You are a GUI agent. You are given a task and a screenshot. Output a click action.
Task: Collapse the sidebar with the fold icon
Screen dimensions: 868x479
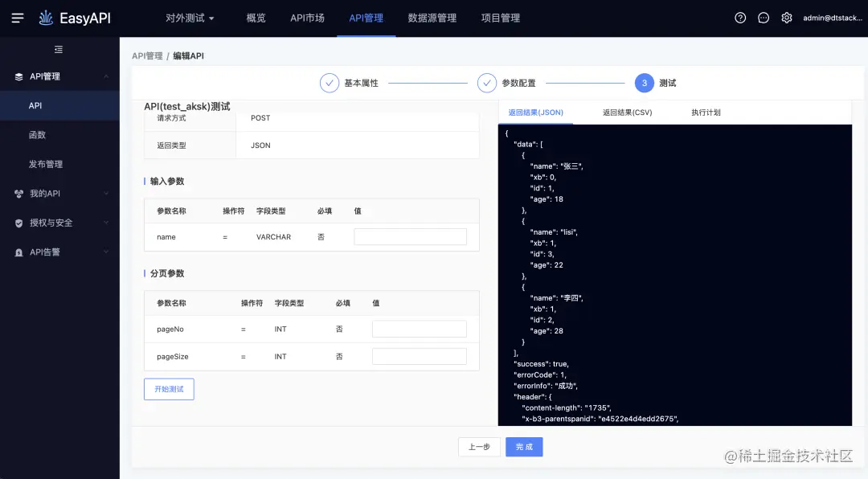[x=59, y=49]
